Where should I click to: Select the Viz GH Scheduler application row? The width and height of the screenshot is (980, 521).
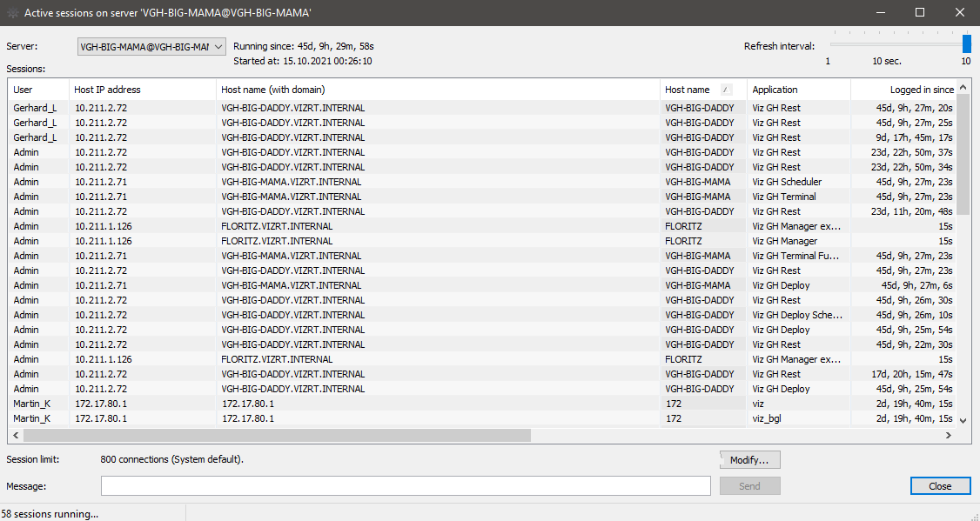(x=482, y=182)
